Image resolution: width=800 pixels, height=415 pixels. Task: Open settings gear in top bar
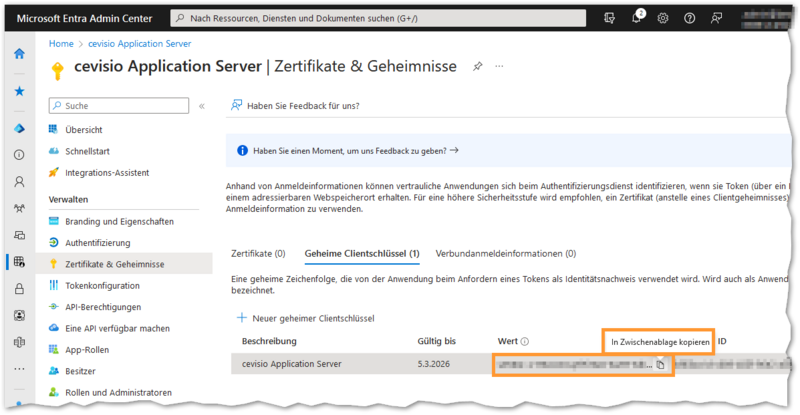click(x=663, y=18)
